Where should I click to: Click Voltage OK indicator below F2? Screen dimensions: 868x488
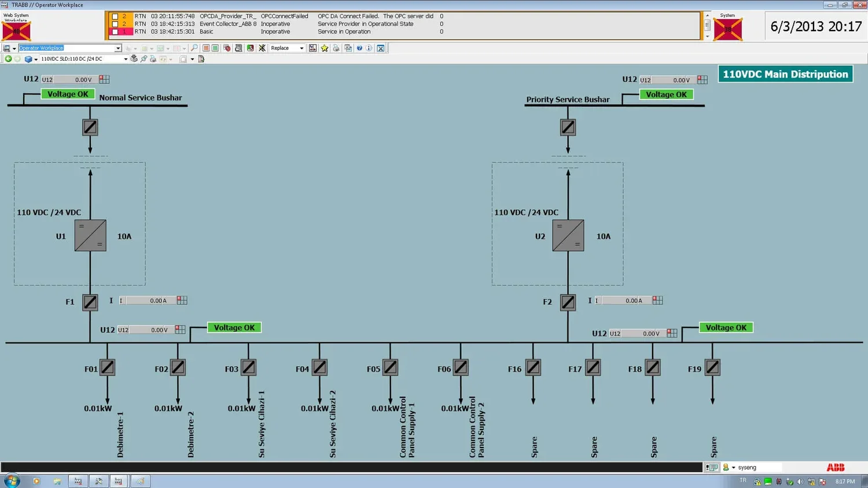coord(726,328)
